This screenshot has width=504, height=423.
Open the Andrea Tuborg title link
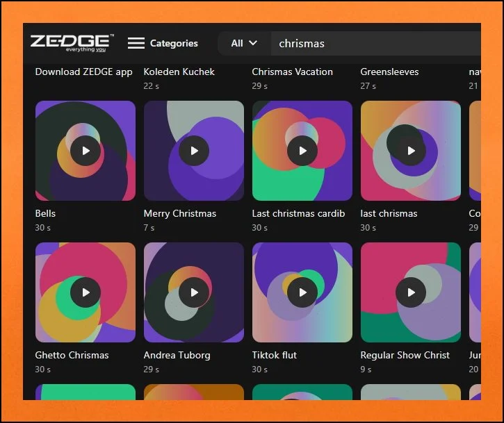tap(177, 355)
